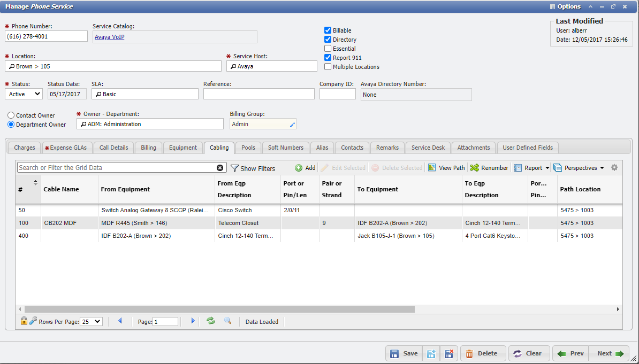This screenshot has width=639, height=364.
Task: Click the wrench icon next to Rows Per Page
Action: coord(33,321)
